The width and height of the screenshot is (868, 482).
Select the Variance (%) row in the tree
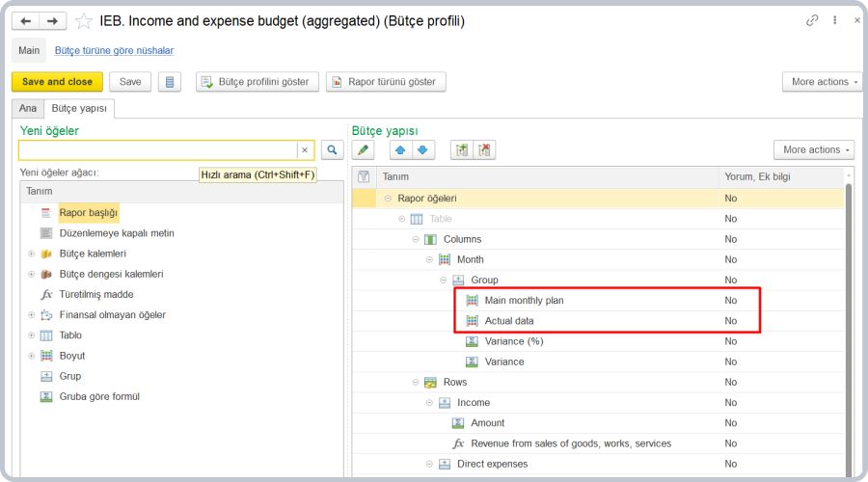(514, 341)
